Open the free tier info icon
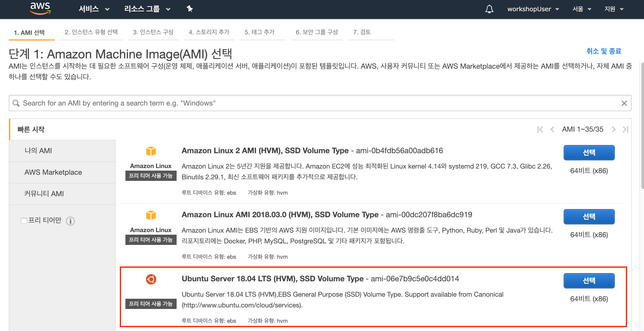 click(70, 221)
